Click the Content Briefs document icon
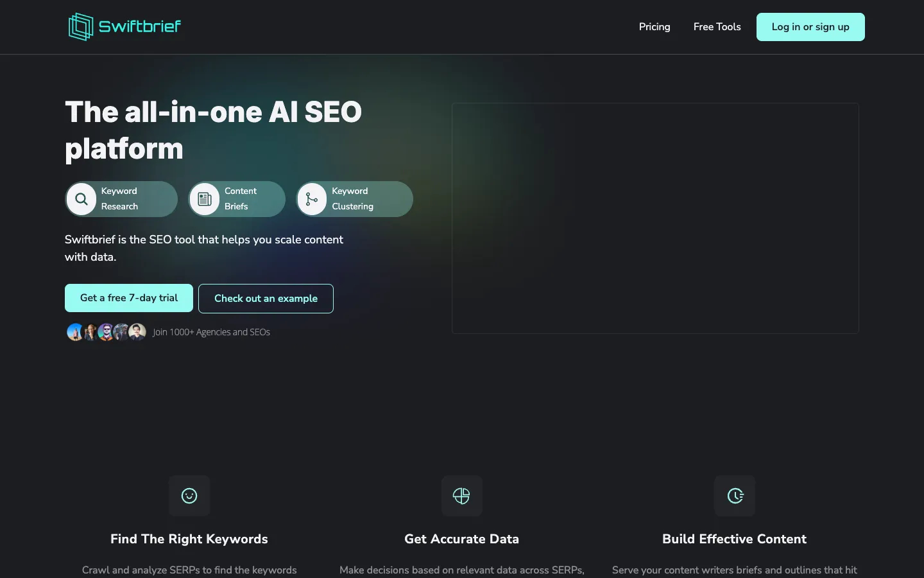Image resolution: width=924 pixels, height=578 pixels. coord(205,199)
